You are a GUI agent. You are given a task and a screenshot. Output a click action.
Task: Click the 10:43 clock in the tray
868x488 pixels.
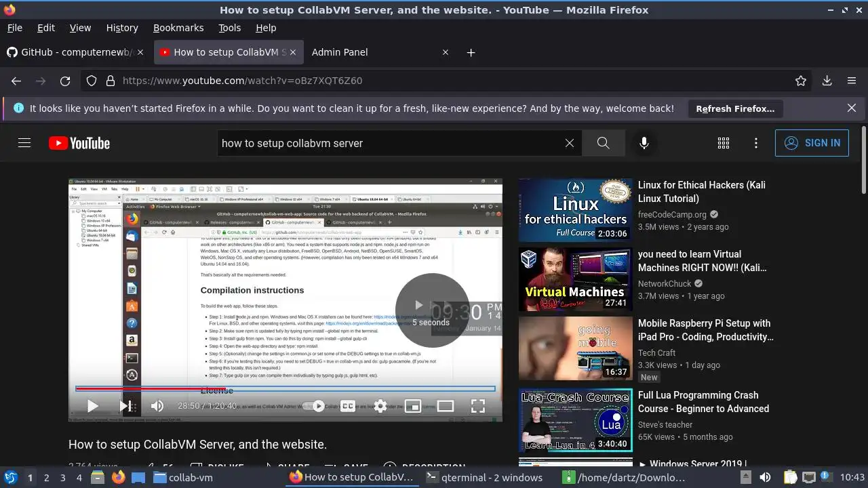point(852,478)
